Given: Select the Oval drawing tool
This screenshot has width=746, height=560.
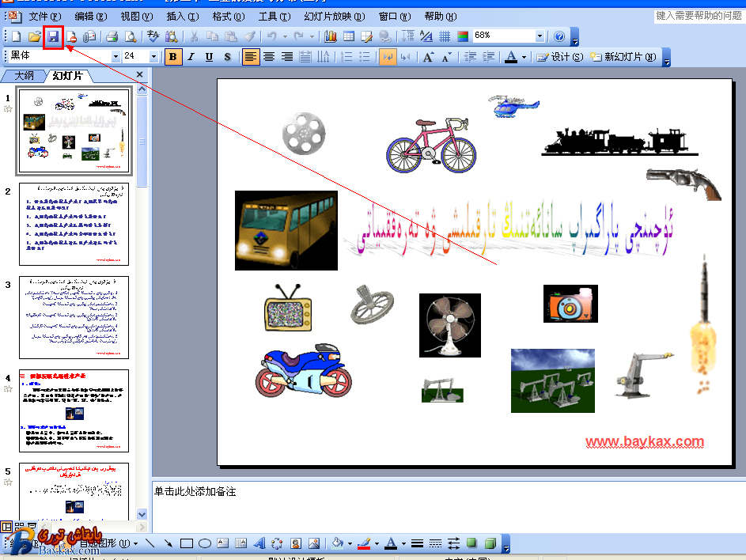Looking at the screenshot, I should tap(205, 543).
